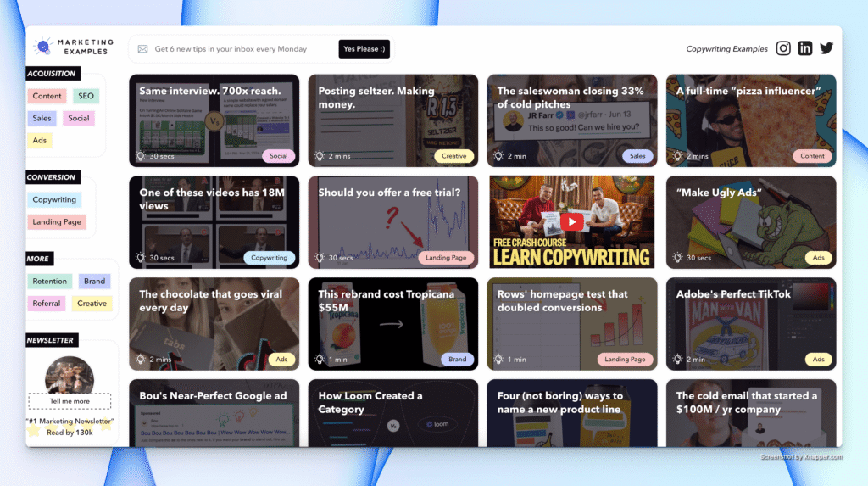Viewport: 868px width, 486px height.
Task: Click the envelope icon in subscribe bar
Action: 142,48
